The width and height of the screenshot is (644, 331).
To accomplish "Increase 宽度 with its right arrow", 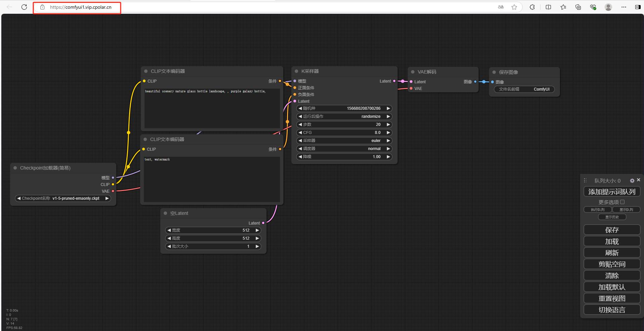I will click(x=257, y=230).
